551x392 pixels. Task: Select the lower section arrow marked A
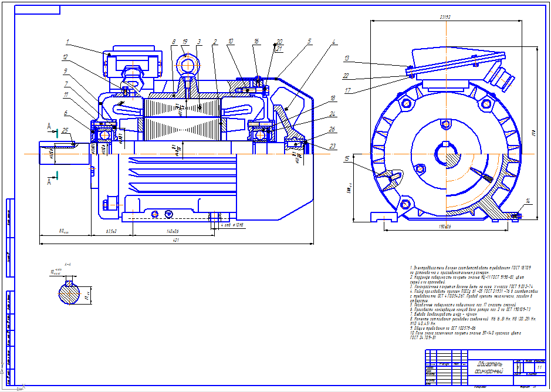point(53,178)
